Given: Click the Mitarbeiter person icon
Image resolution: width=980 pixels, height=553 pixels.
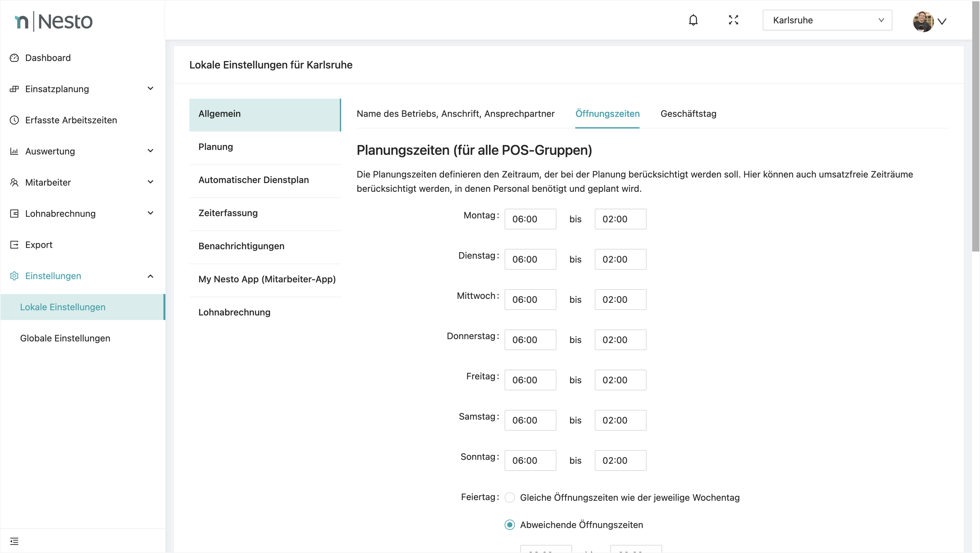Looking at the screenshot, I should coord(14,182).
